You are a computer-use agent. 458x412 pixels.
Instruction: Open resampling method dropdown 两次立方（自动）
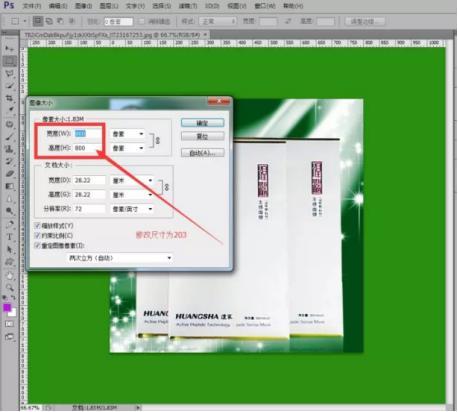click(119, 258)
